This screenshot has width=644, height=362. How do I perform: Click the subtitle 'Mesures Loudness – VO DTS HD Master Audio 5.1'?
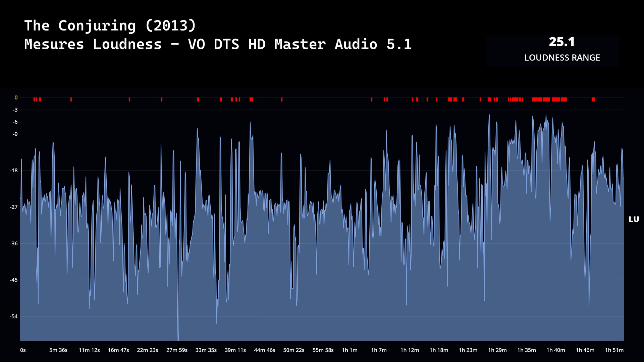(x=218, y=44)
